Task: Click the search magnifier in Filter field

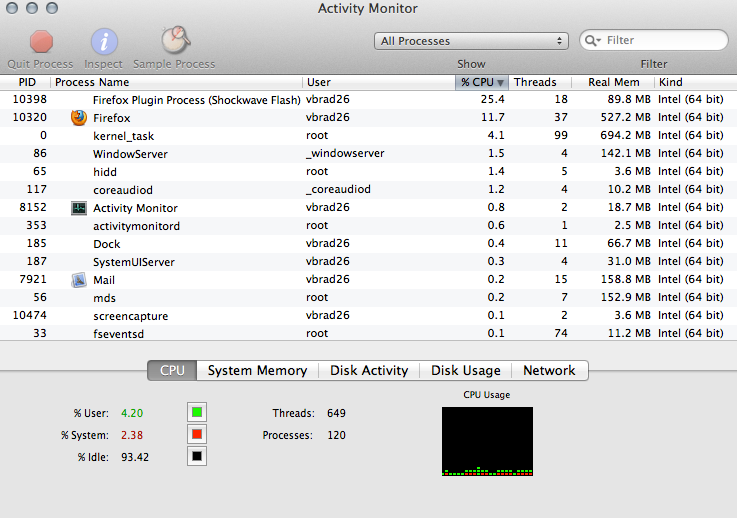Action: 592,41
